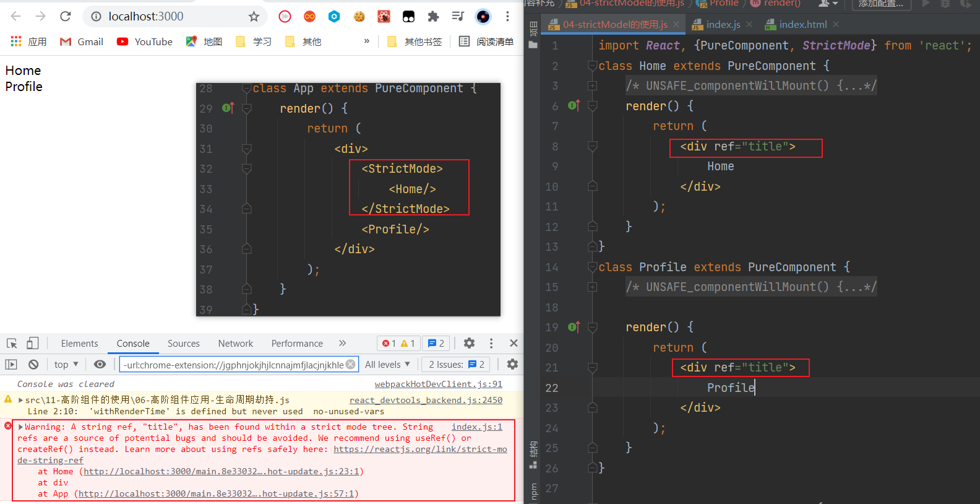Open the Chrome three-dot menu
The height and width of the screenshot is (504, 980).
(507, 17)
